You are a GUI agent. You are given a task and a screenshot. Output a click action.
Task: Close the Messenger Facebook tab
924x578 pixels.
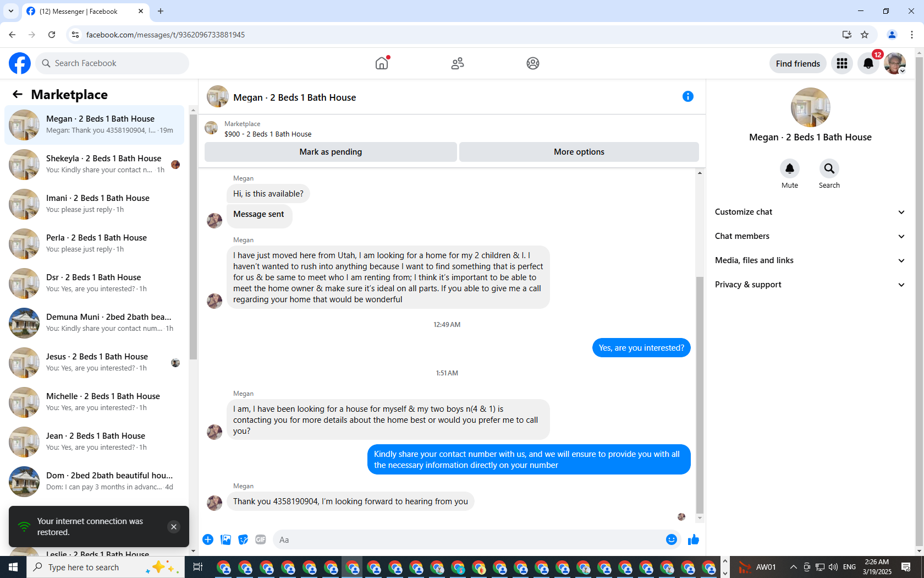[x=141, y=11]
